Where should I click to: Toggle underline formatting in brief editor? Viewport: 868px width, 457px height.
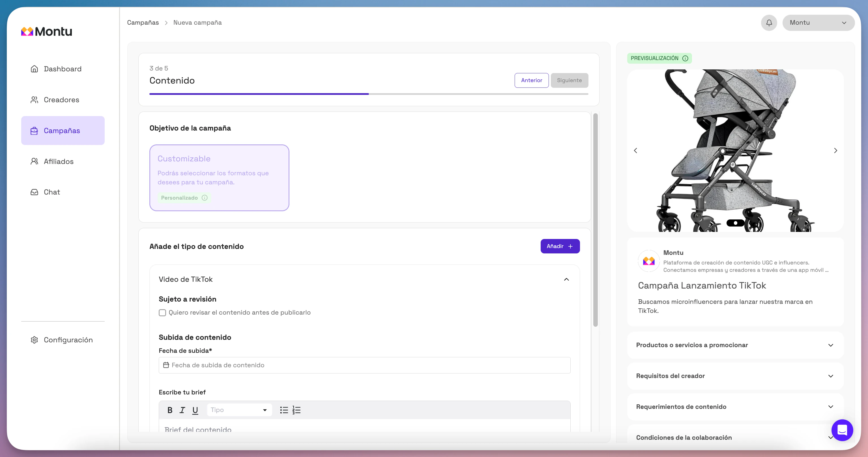click(x=195, y=410)
